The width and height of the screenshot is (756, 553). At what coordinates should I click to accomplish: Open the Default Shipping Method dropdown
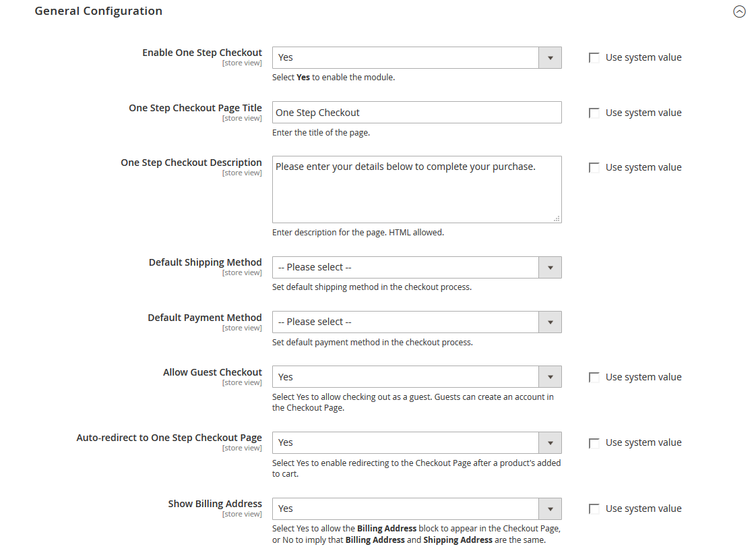tap(406, 268)
